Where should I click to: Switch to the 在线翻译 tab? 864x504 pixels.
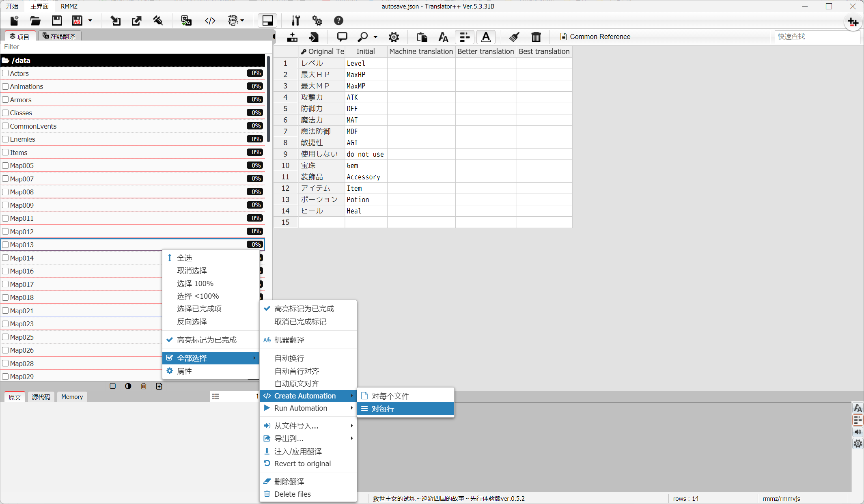coord(60,37)
